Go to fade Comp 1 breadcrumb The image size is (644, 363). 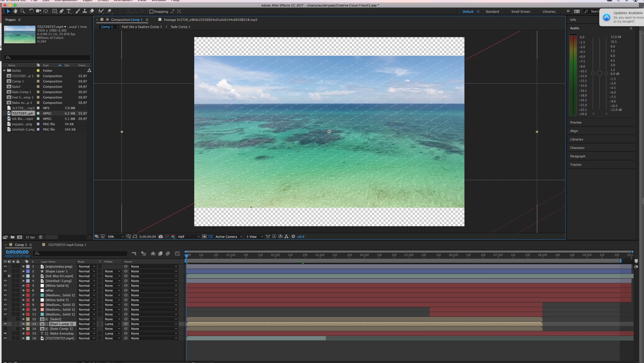[x=180, y=27]
